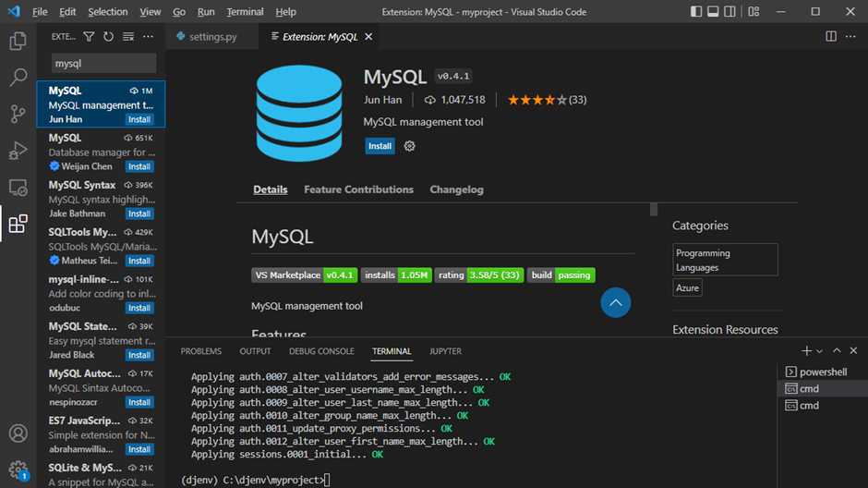The height and width of the screenshot is (488, 868).
Task: Open the Explorer view in activity bar
Action: [18, 42]
